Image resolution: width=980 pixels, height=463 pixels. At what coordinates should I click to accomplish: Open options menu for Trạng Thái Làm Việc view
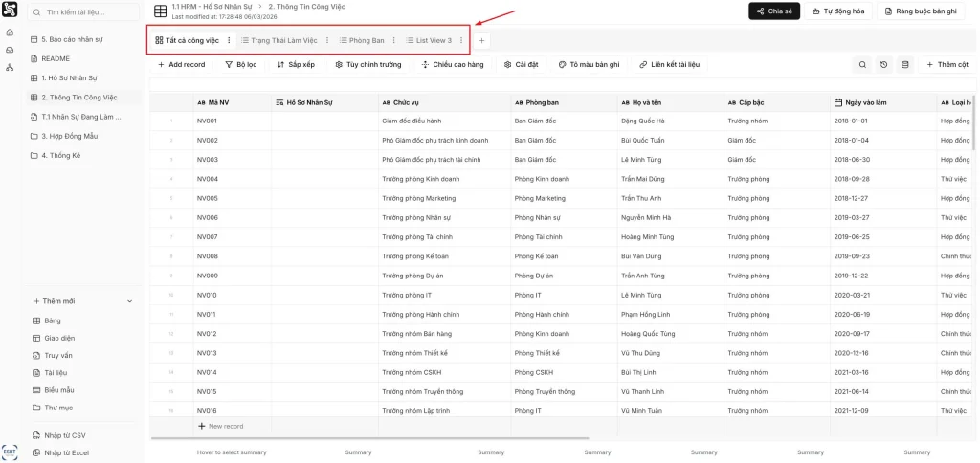[327, 40]
